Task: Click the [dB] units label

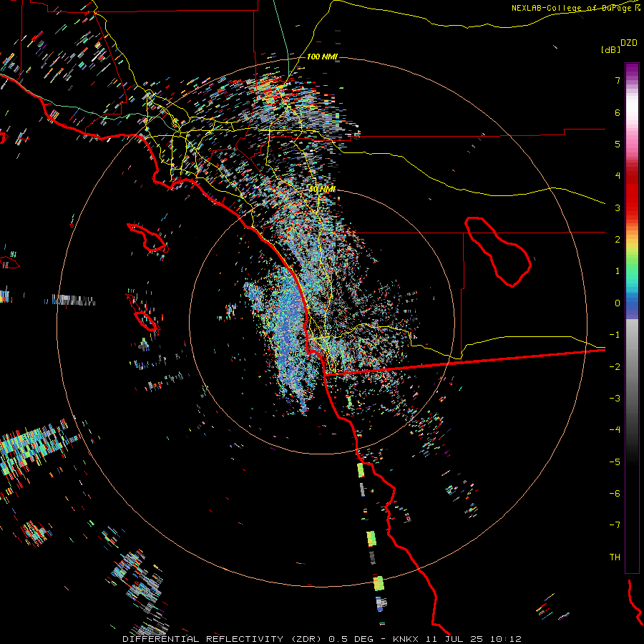Action: (610, 49)
